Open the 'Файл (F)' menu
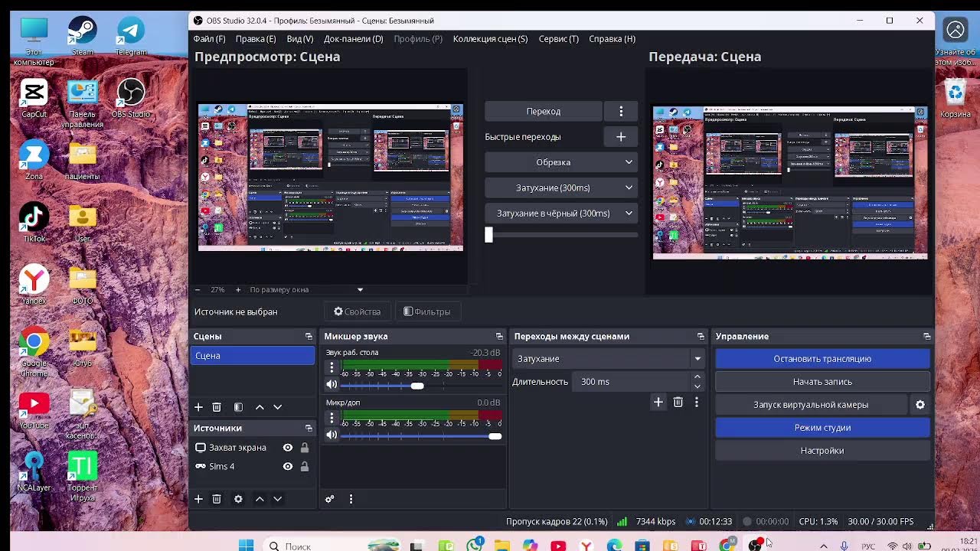Viewport: 980px width, 551px height. point(209,39)
